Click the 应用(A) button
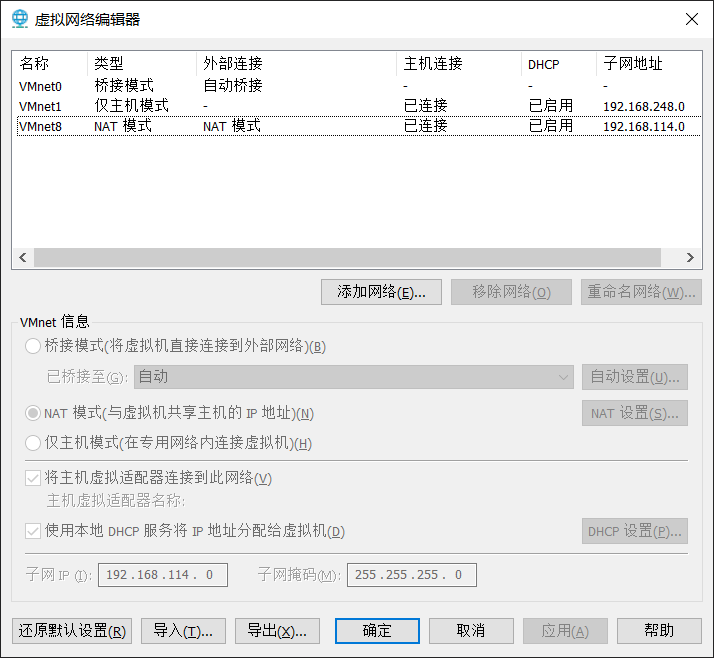The image size is (714, 658). pos(565,631)
